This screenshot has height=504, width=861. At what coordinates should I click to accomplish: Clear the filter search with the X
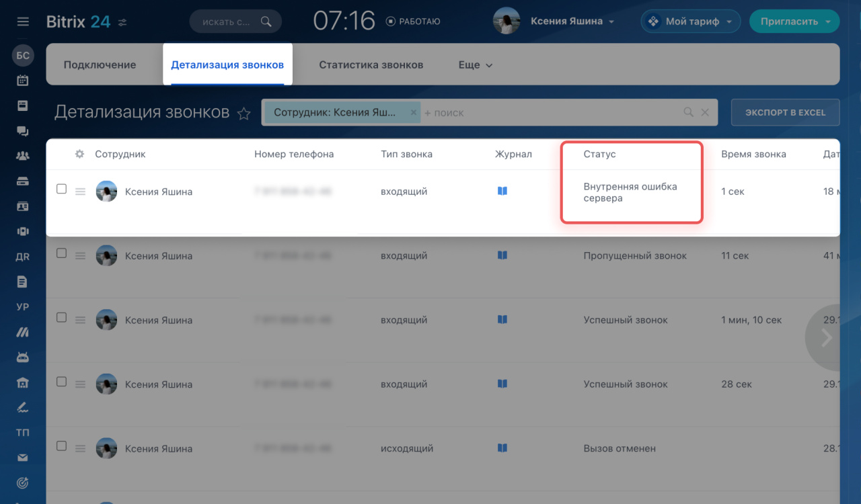click(x=705, y=112)
